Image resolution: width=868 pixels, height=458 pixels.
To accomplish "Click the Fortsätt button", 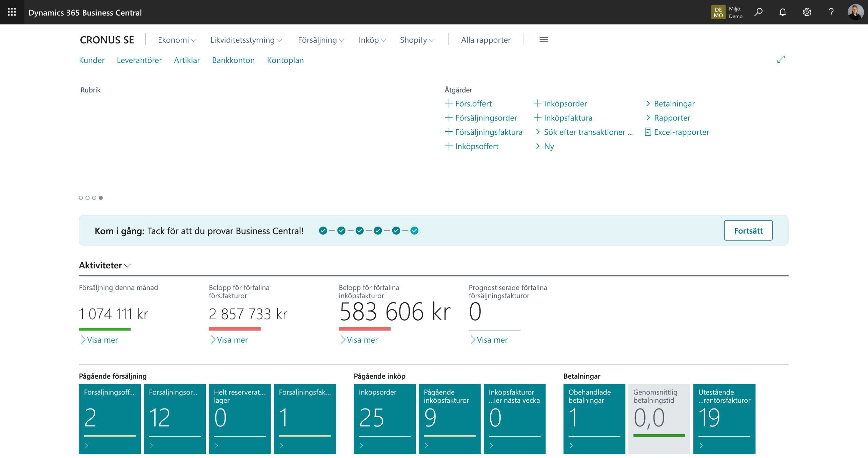I will [748, 231].
